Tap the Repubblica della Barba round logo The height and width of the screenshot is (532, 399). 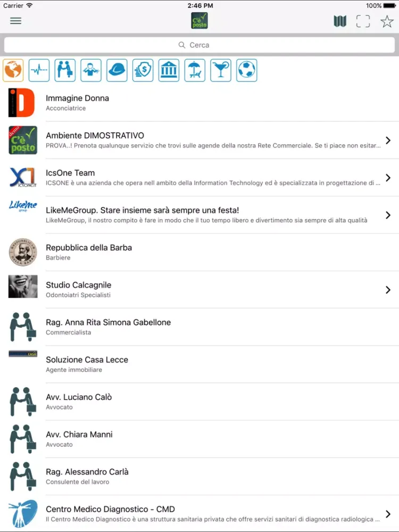(23, 252)
